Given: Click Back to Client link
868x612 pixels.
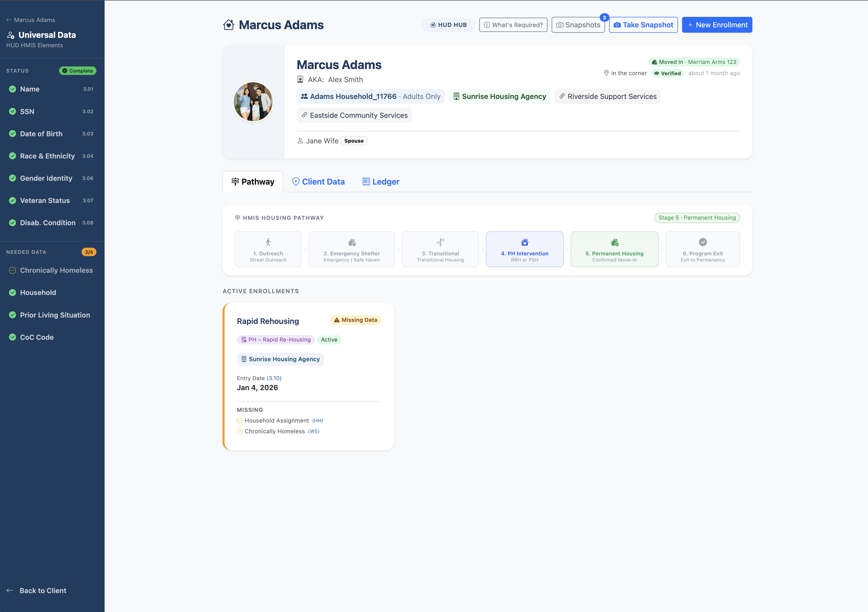Looking at the screenshot, I should tap(37, 591).
